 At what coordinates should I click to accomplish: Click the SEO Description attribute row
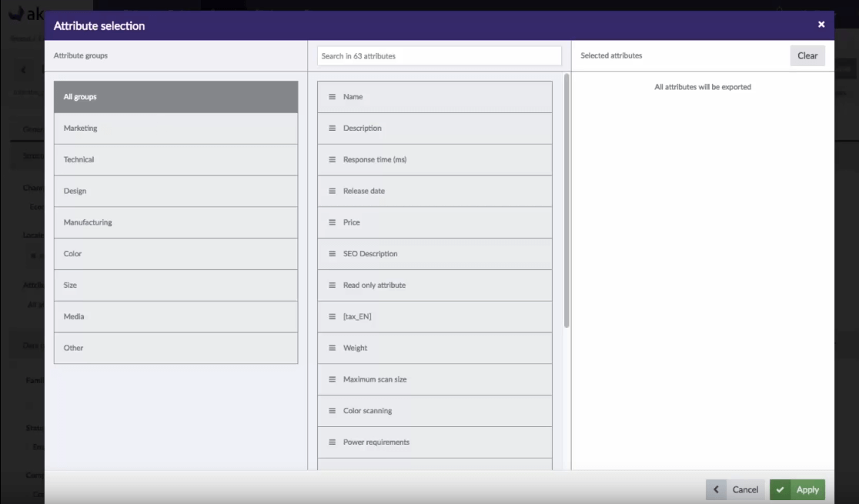tap(435, 254)
